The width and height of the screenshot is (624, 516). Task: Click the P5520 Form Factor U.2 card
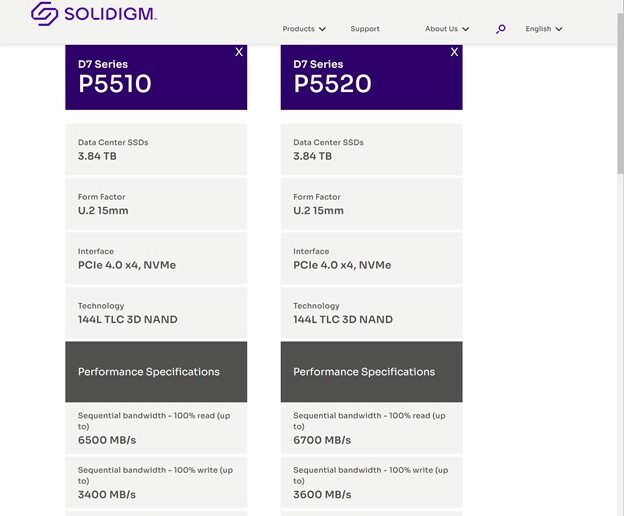(371, 204)
